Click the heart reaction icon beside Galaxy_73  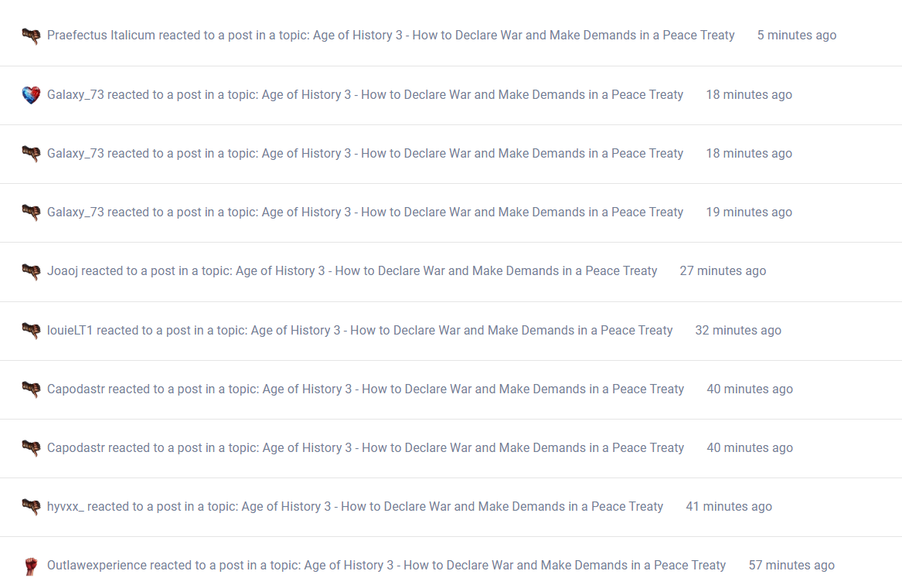pos(31,95)
